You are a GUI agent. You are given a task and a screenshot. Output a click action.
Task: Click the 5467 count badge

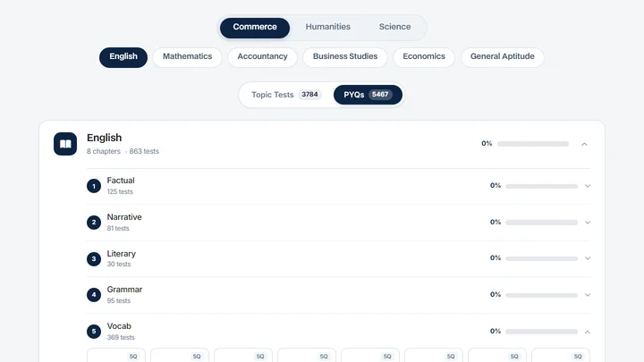click(x=380, y=95)
